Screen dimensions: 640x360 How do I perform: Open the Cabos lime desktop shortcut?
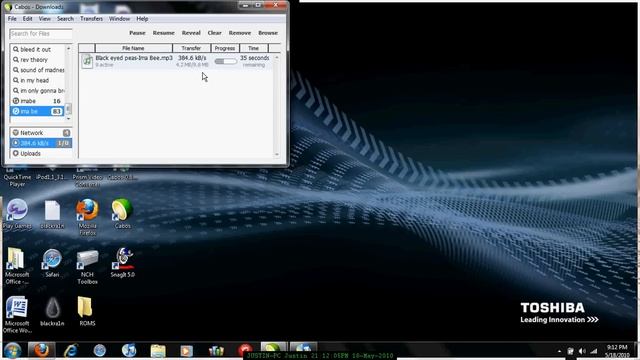pos(122,214)
